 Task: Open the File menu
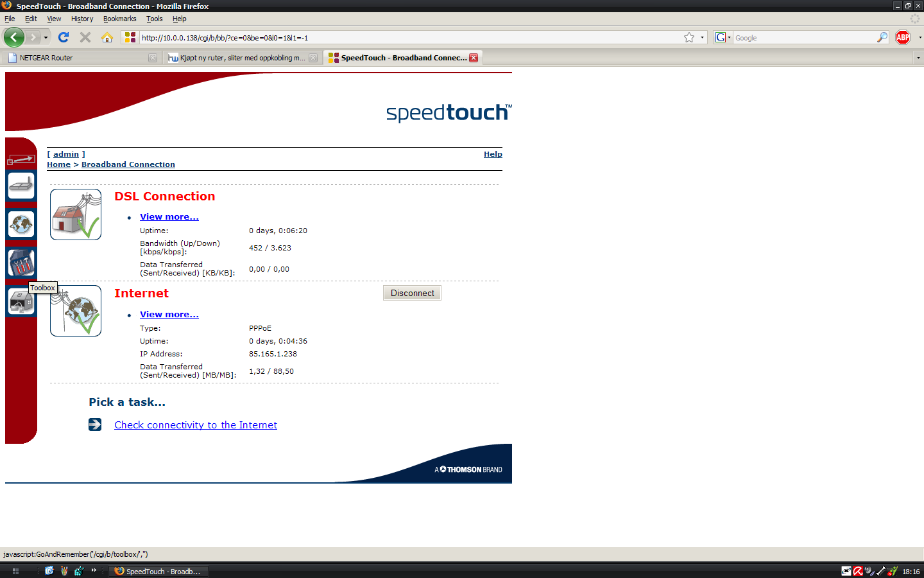(10, 19)
